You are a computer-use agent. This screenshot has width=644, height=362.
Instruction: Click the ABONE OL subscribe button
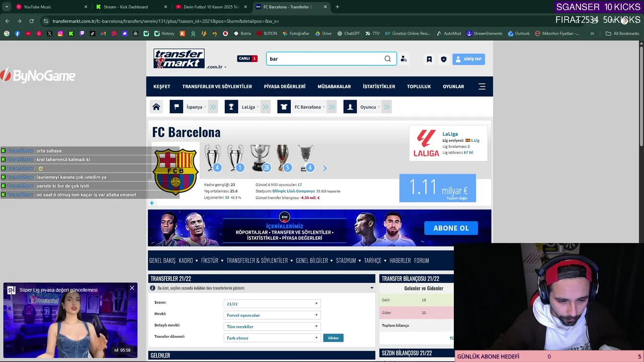coord(451,228)
